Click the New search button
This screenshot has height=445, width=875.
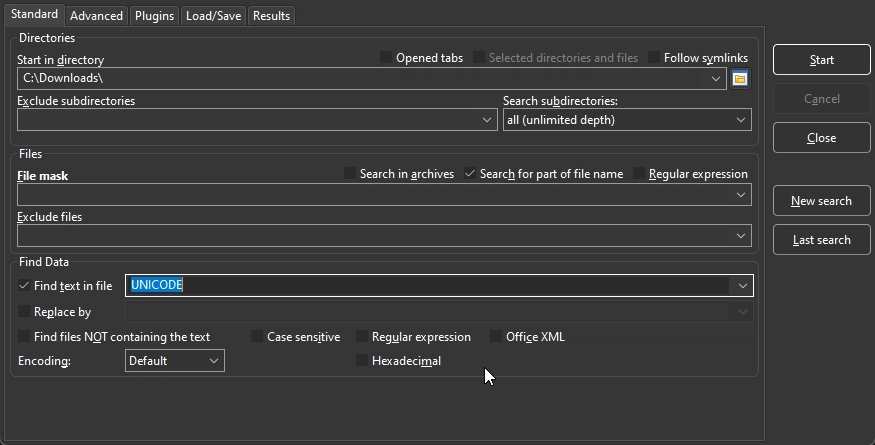coord(821,201)
